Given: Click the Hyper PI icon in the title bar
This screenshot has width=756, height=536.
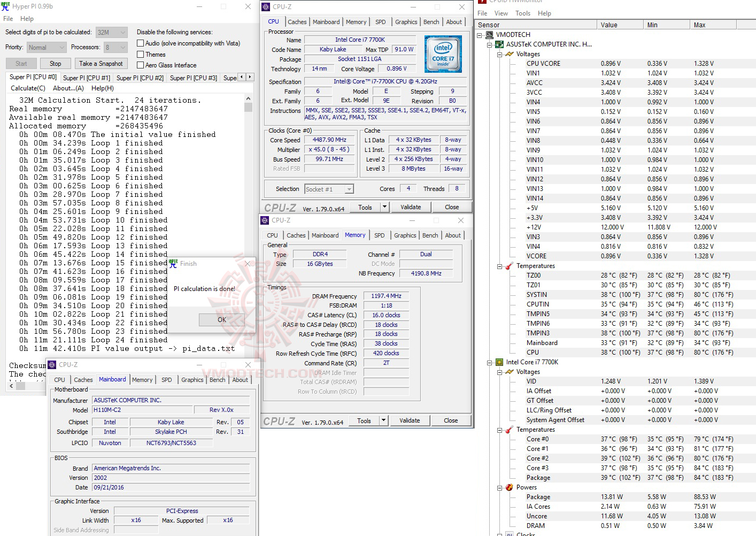Looking at the screenshot, I should coord(5,6).
